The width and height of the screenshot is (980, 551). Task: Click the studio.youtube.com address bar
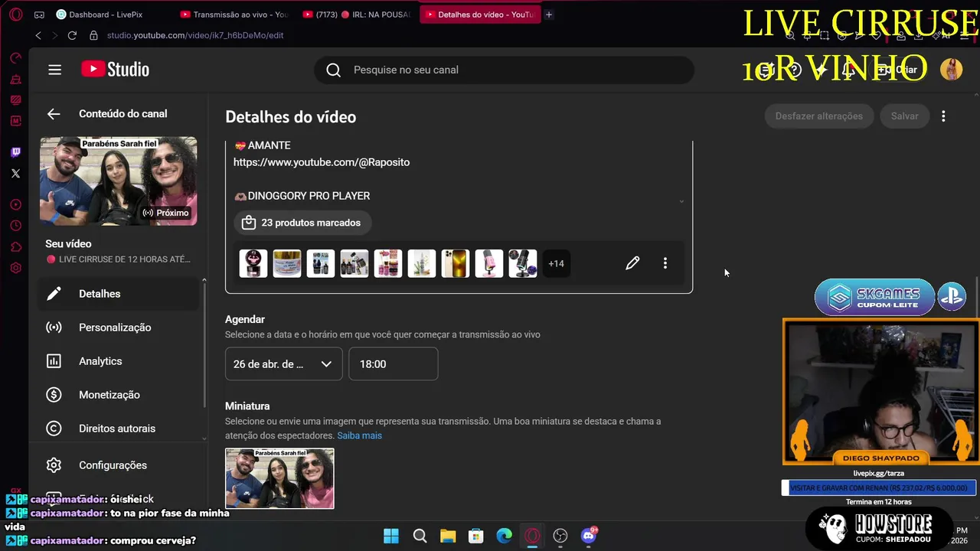pos(195,35)
